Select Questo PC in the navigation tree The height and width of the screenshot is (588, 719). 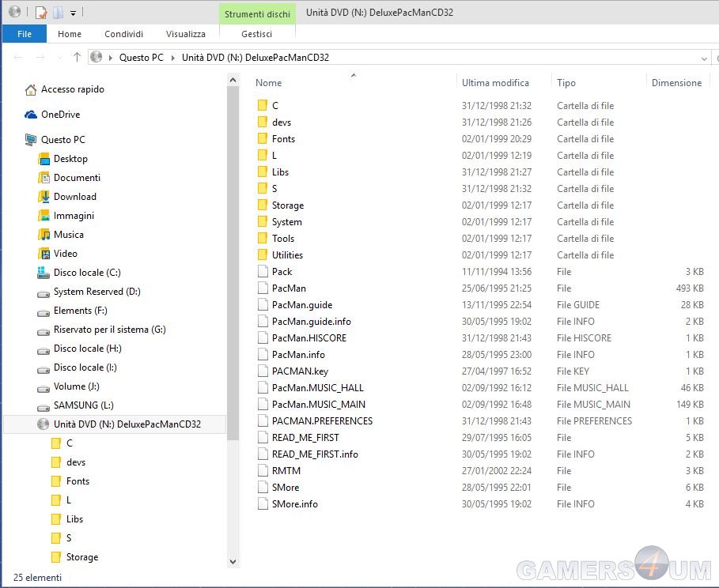[x=62, y=140]
